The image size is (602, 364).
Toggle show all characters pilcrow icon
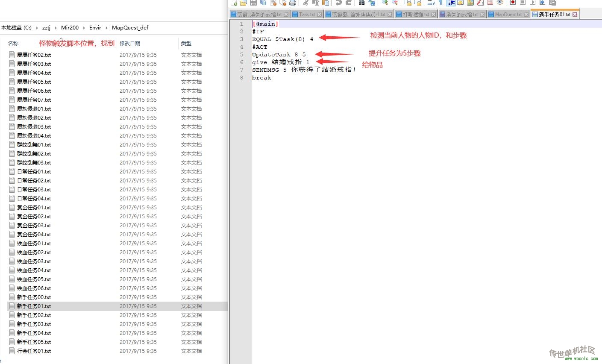click(x=441, y=3)
